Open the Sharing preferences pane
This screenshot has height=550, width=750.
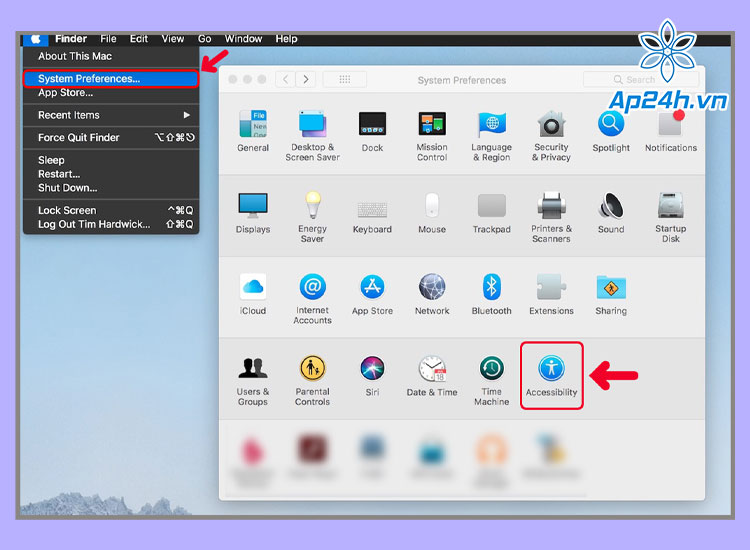pos(611,294)
